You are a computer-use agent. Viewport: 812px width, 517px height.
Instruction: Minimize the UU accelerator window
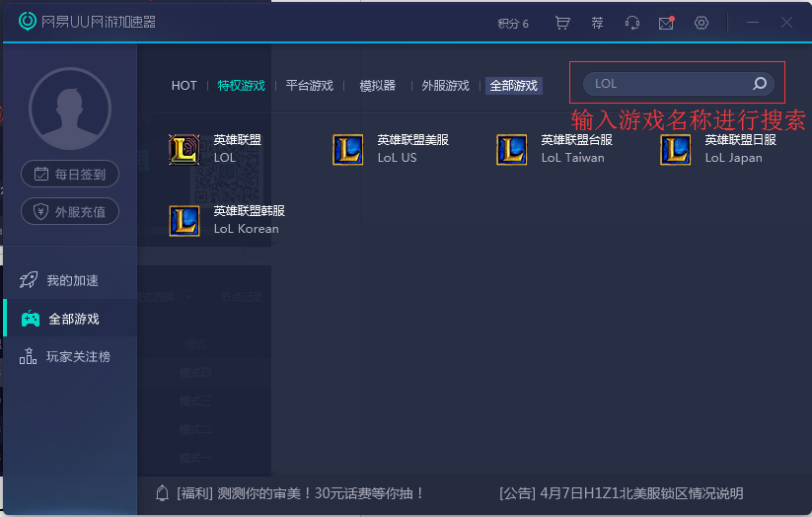tap(753, 23)
